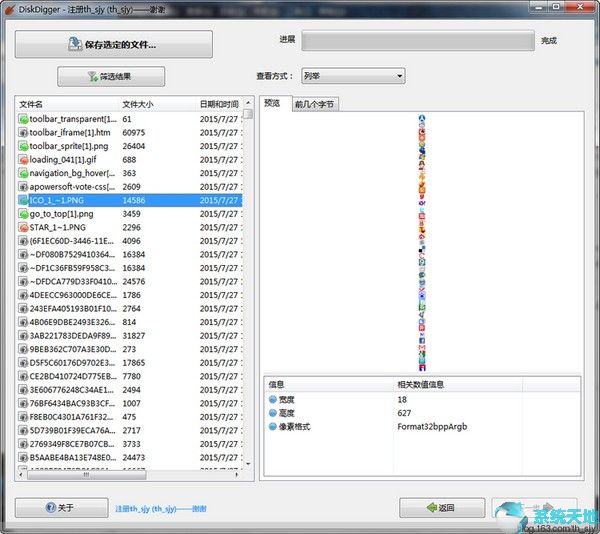Click the toolbar_sprite[1].png file icon
Screen dimensions: 600x534
(23, 146)
